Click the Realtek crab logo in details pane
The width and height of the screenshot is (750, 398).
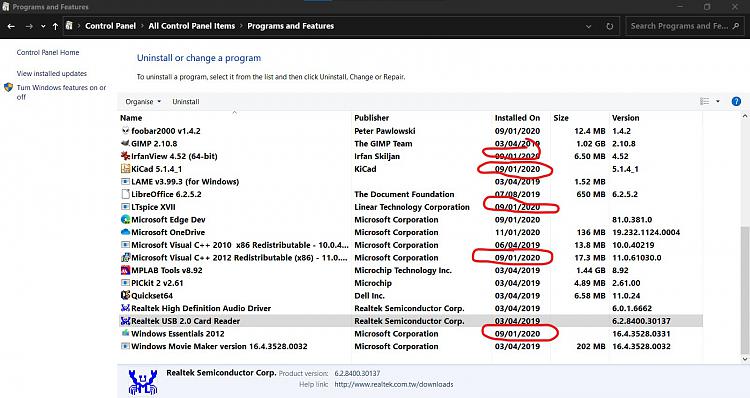pos(143,382)
